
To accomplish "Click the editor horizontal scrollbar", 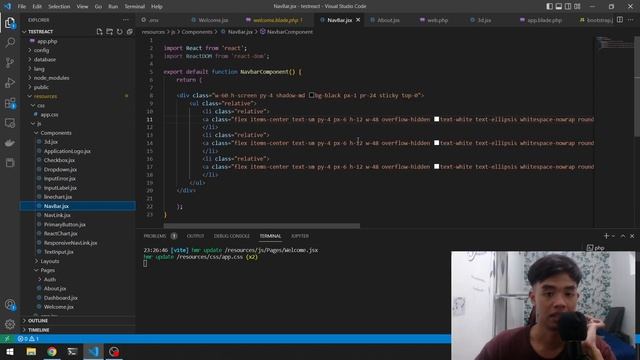I will 262,225.
